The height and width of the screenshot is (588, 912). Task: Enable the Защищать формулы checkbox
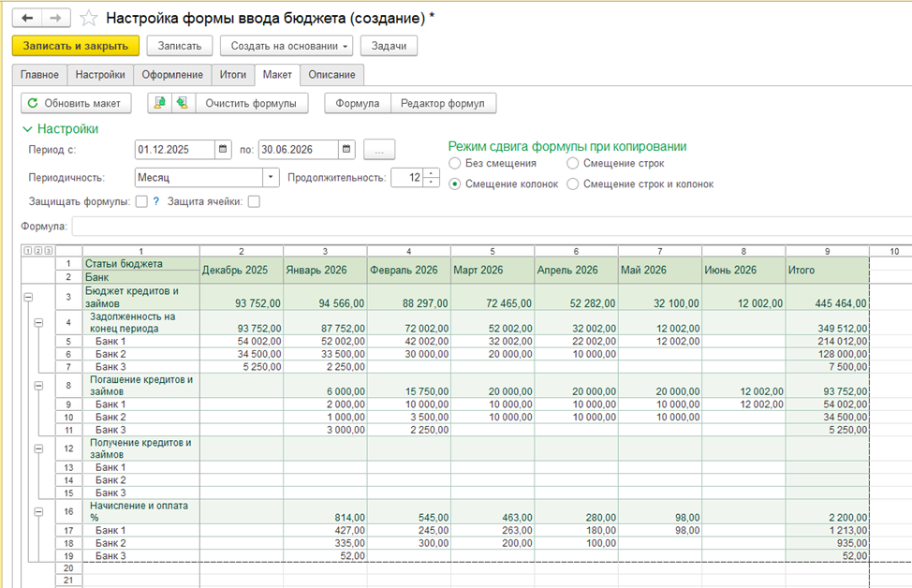click(141, 201)
